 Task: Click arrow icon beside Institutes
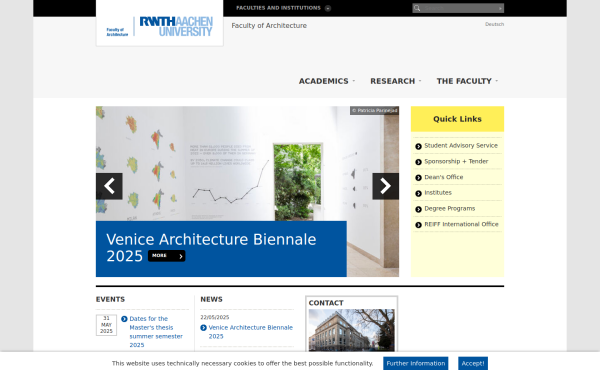click(x=418, y=193)
